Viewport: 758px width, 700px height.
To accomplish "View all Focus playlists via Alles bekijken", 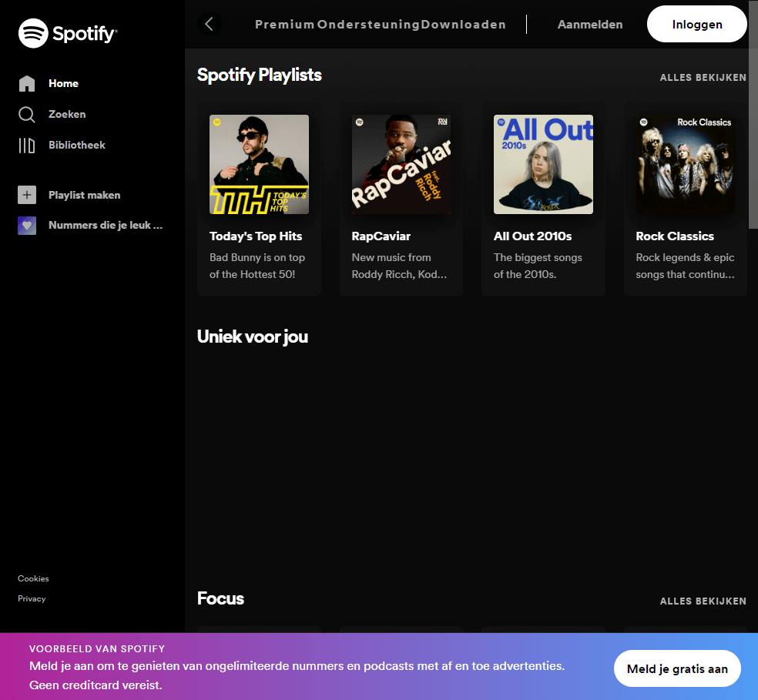I will 703,601.
